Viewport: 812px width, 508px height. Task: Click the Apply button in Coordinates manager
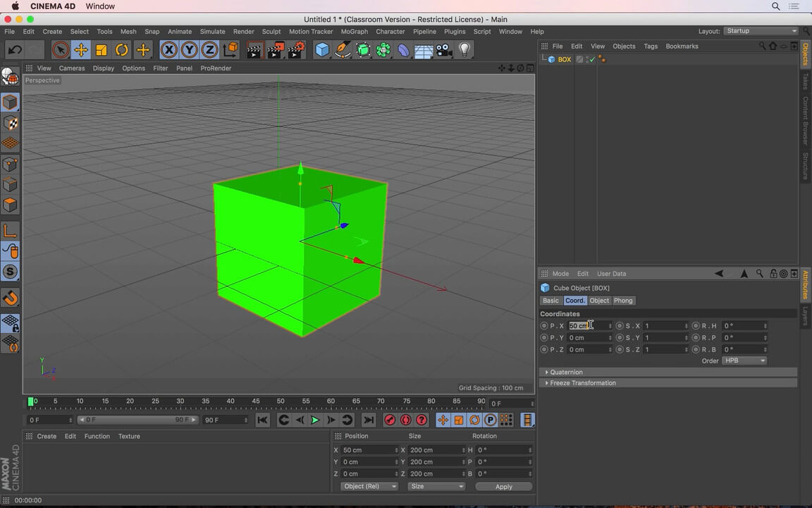coord(503,486)
